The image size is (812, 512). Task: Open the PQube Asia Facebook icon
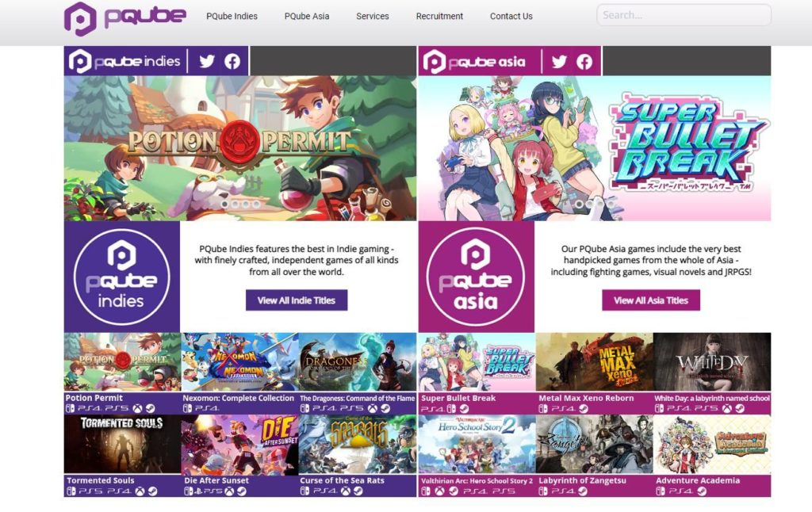pyautogui.click(x=584, y=61)
